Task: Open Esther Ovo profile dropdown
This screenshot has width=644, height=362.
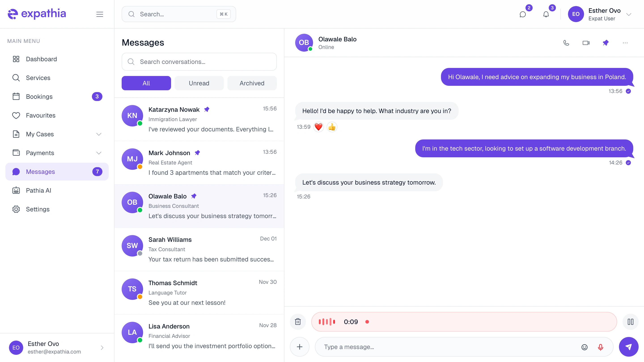Action: [x=629, y=14]
